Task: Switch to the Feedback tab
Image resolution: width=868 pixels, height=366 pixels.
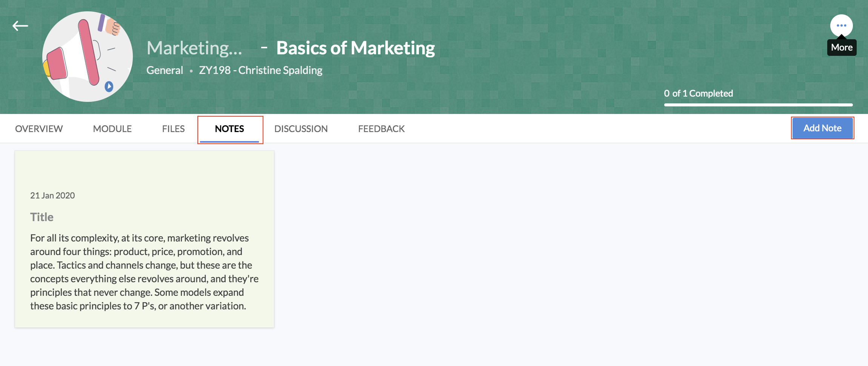Action: click(381, 129)
